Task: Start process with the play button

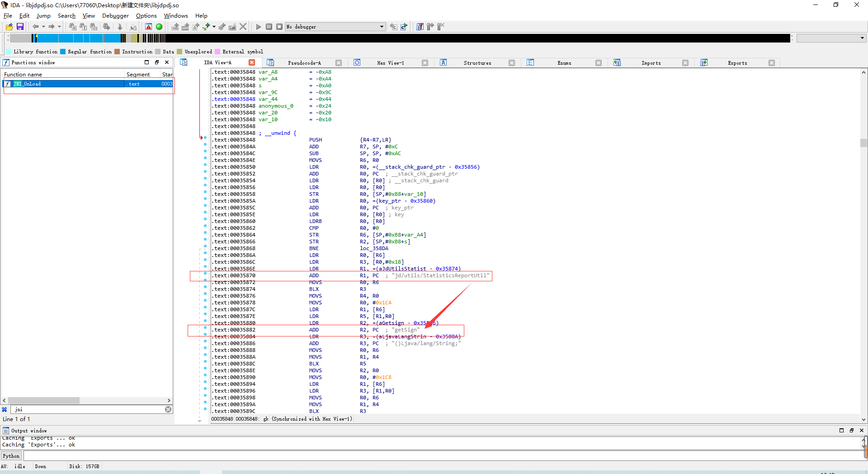Action: coord(259,27)
